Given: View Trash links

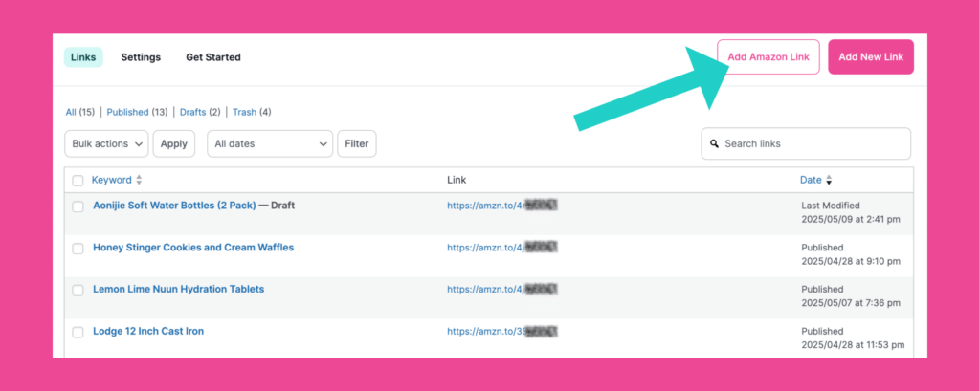Looking at the screenshot, I should pos(244,113).
